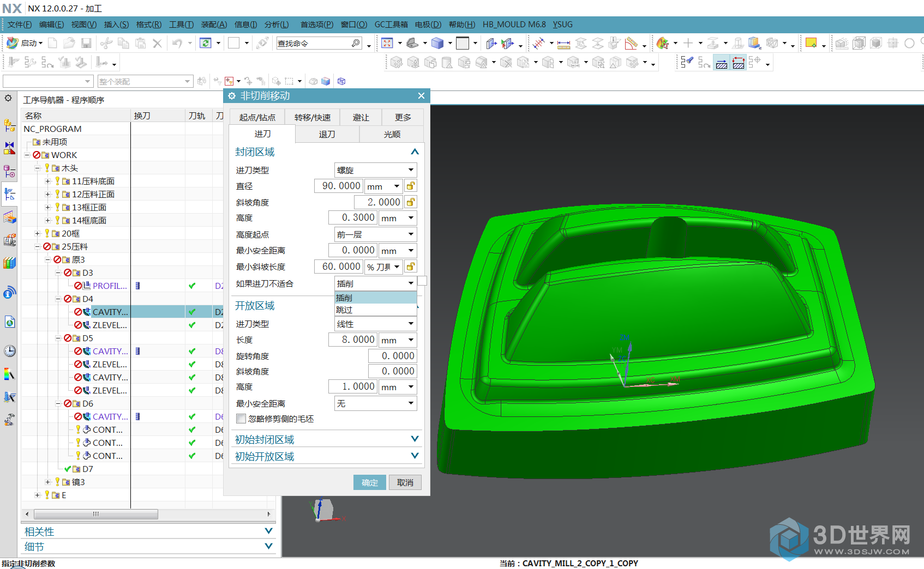Click the Delete X icon in toolbar
The height and width of the screenshot is (569, 924).
pyautogui.click(x=158, y=43)
